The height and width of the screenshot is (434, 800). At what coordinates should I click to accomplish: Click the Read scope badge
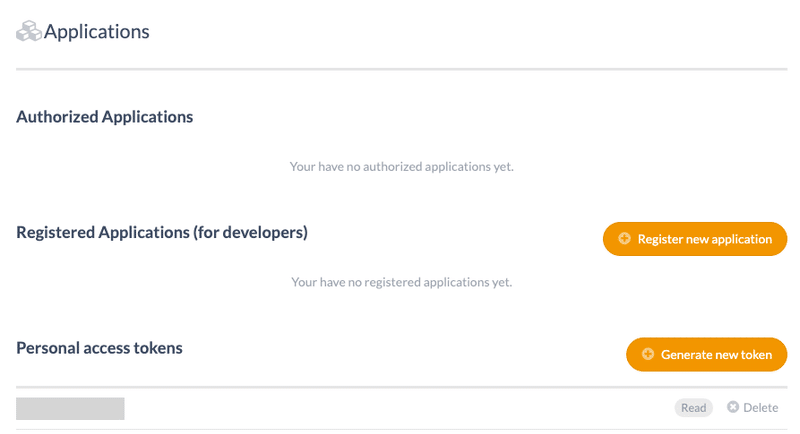(693, 408)
